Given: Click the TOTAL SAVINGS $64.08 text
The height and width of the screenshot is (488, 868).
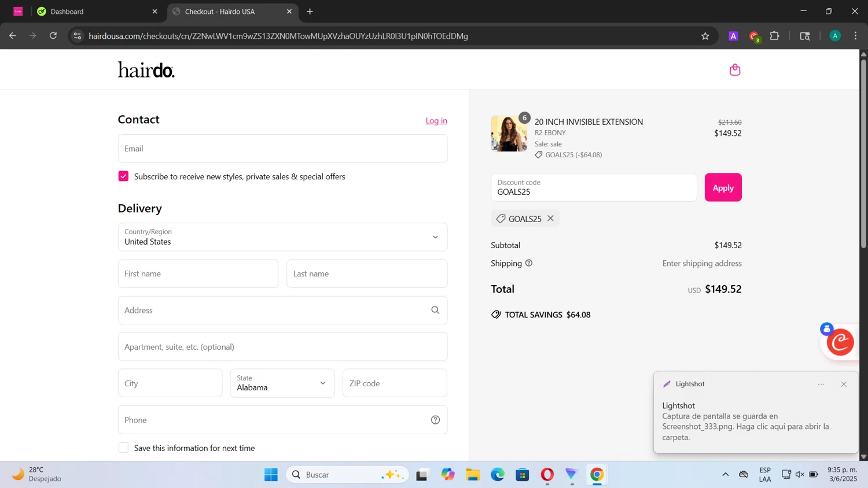Looking at the screenshot, I should tap(547, 315).
